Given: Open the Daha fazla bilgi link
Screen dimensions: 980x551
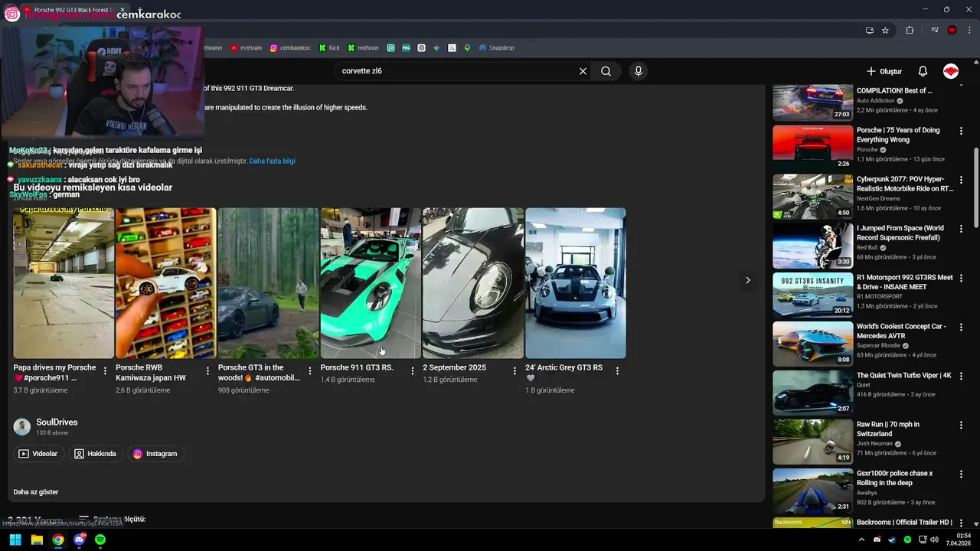Looking at the screenshot, I should (x=272, y=161).
